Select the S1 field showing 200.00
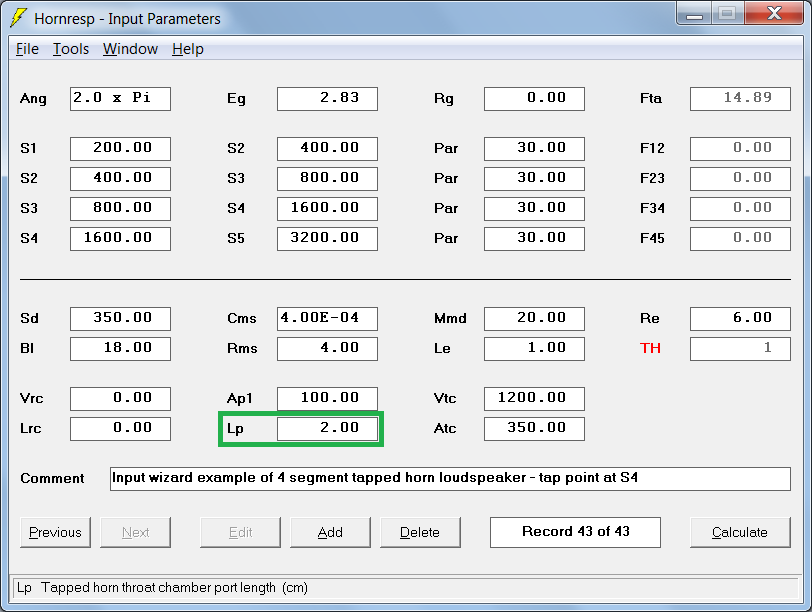Viewport: 812px width, 612px height. 120,149
